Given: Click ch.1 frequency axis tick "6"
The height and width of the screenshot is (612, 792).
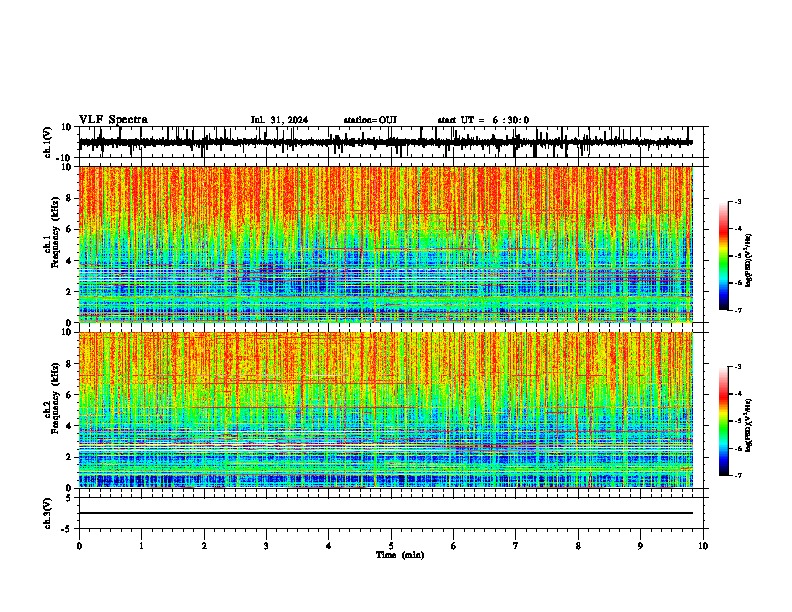Looking at the screenshot, I should click(x=70, y=229).
